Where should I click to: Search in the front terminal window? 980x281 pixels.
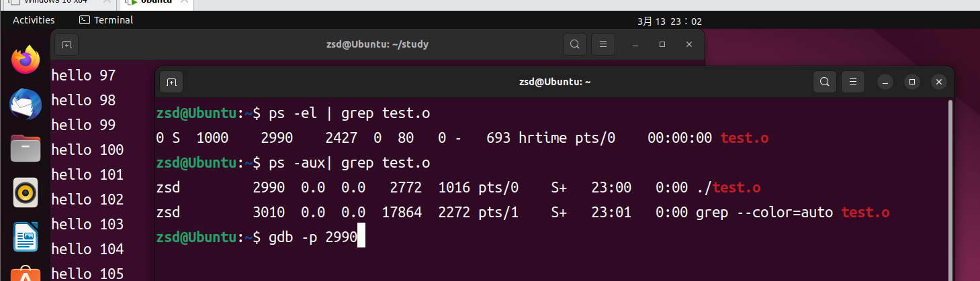click(824, 82)
